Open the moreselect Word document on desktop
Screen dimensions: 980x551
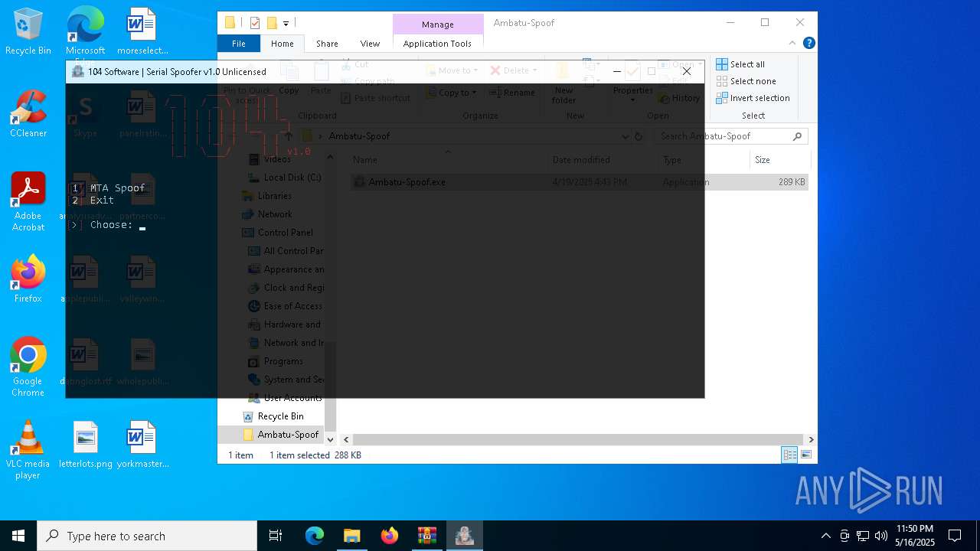point(142,32)
